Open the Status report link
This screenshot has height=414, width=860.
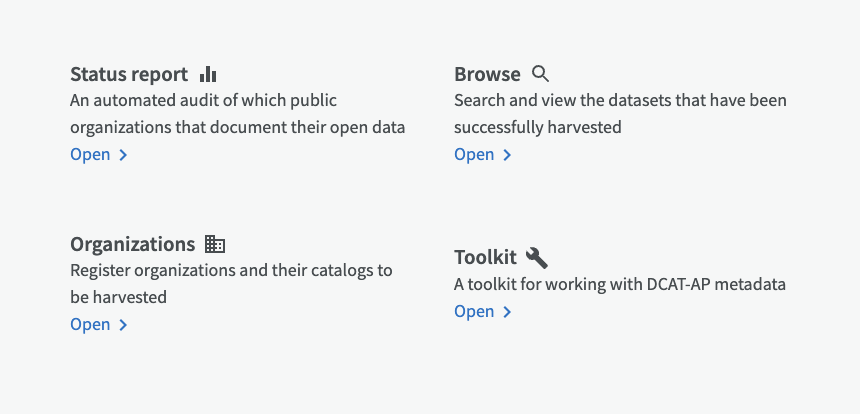[99, 155]
